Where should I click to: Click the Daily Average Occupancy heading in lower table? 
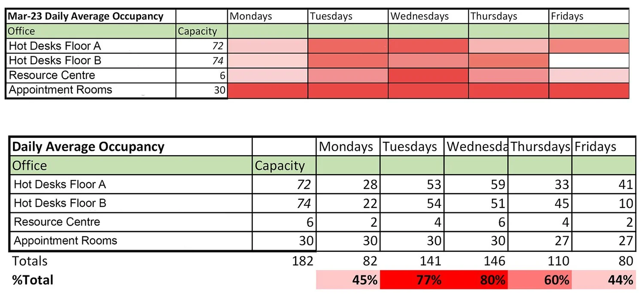pos(131,146)
